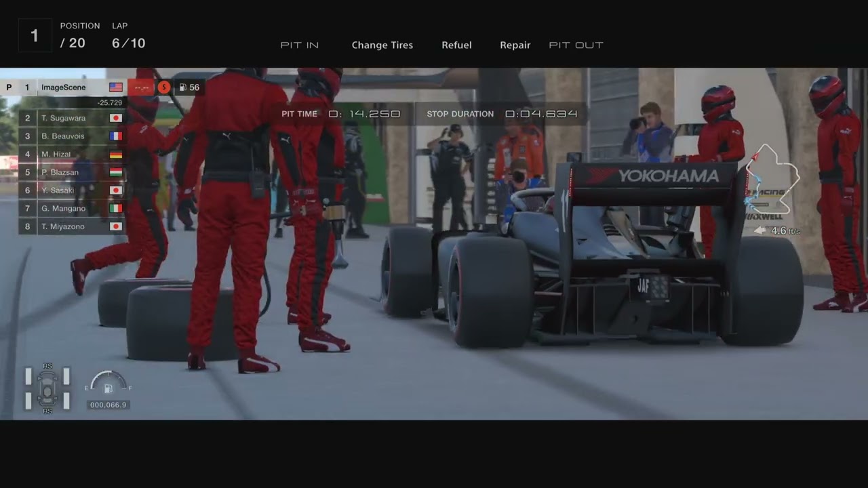This screenshot has height=488, width=868.
Task: Select the Repair pit option
Action: click(515, 45)
